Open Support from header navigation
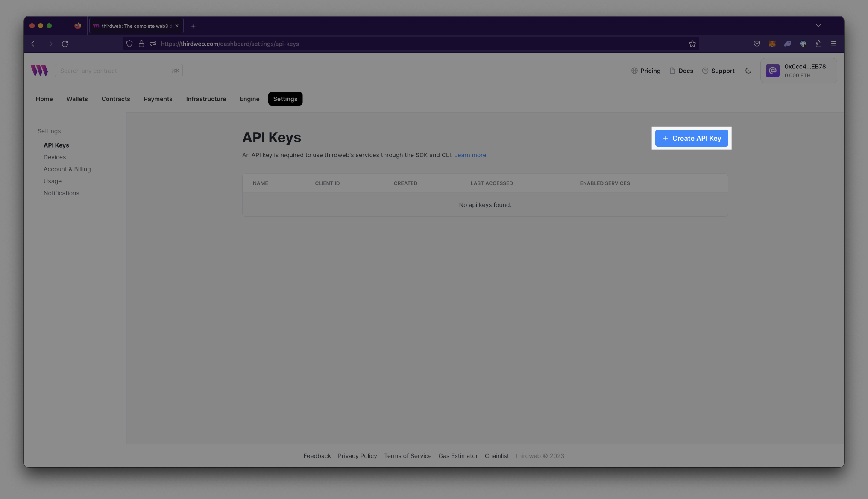The width and height of the screenshot is (868, 499). coord(722,71)
